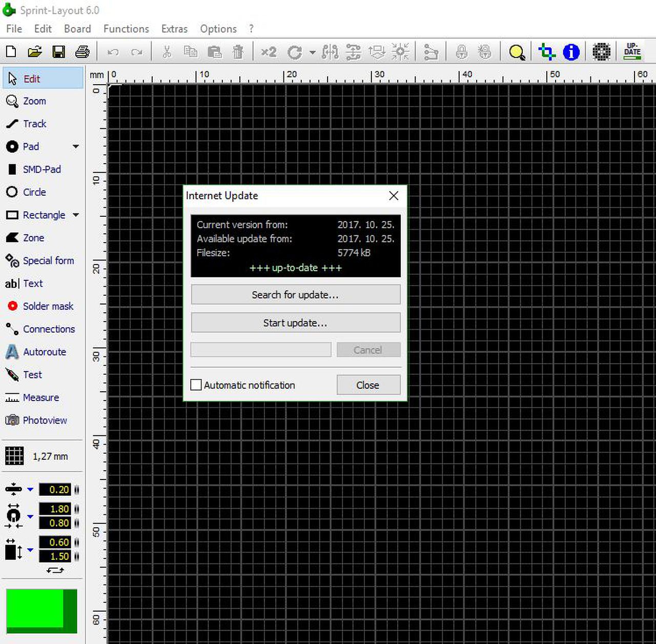656x644 pixels.
Task: Click the track width value 0.20
Action: point(55,490)
